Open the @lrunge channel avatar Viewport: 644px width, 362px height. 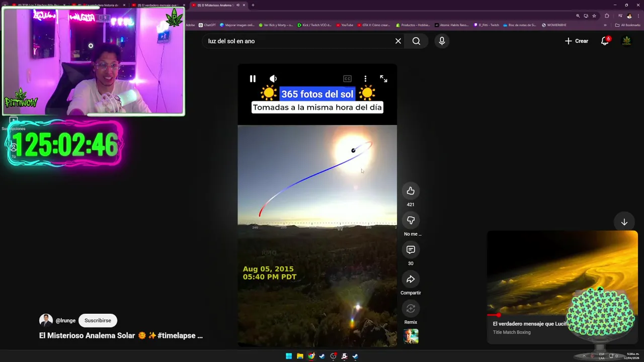click(x=46, y=320)
